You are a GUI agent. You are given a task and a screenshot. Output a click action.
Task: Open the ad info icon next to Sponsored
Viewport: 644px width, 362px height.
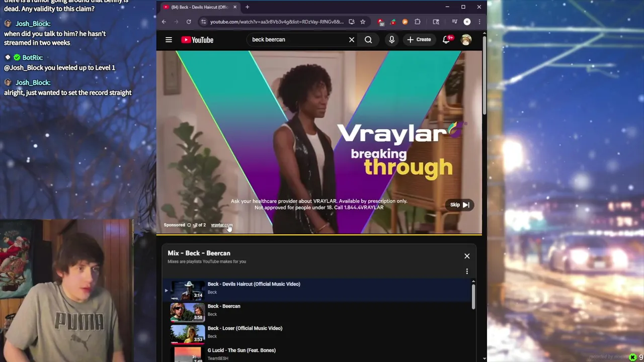(x=189, y=225)
